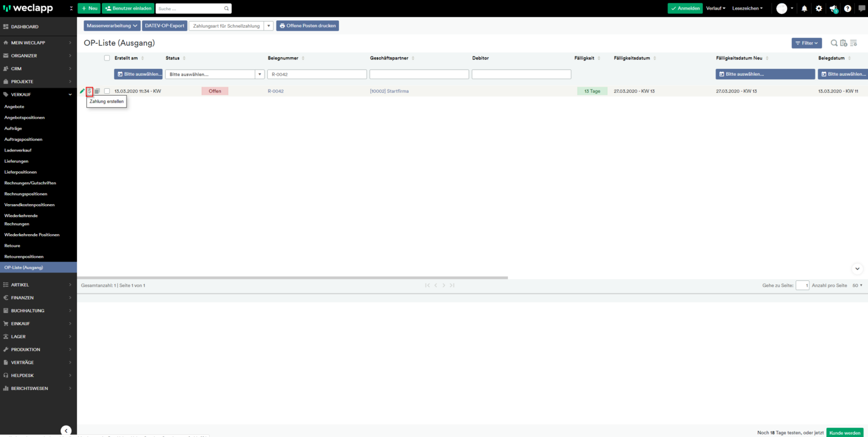The height and width of the screenshot is (437, 868).
Task: Open the Massenverarbeitung dropdown
Action: click(112, 25)
